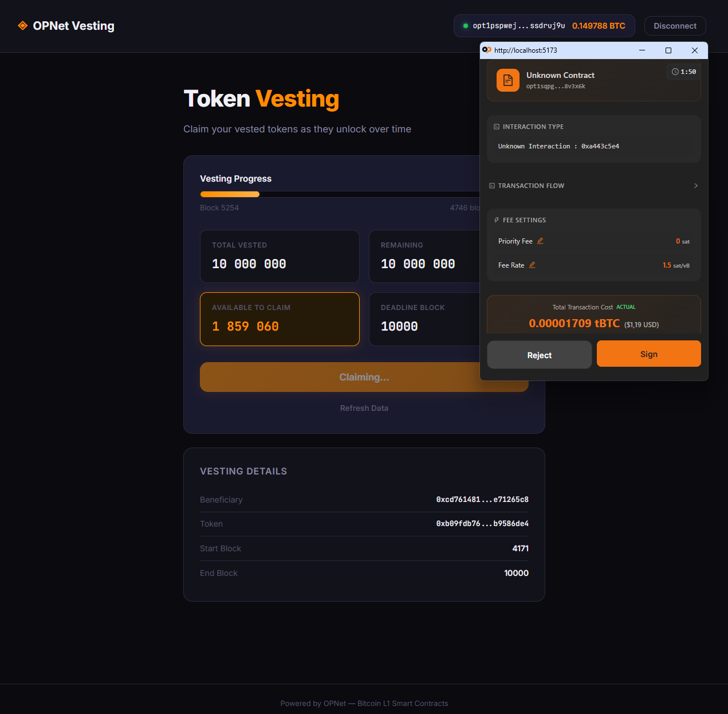Click the Token address 0xb09fdb76...b9586de4
Screen dimensions: 728x714
(482, 524)
